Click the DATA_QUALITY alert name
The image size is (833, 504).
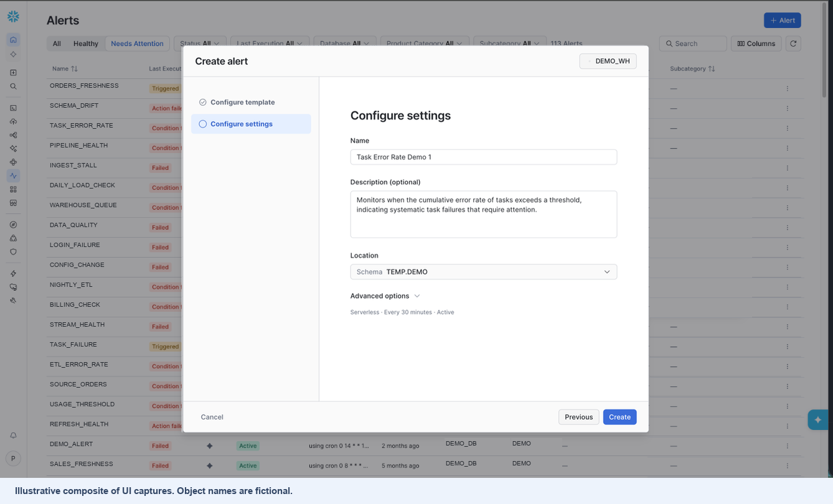tap(73, 225)
